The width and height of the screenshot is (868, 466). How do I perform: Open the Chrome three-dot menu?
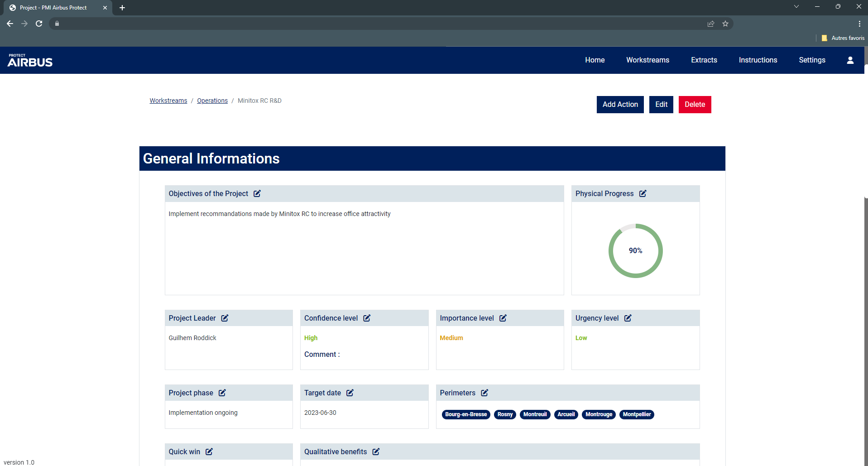pyautogui.click(x=859, y=24)
